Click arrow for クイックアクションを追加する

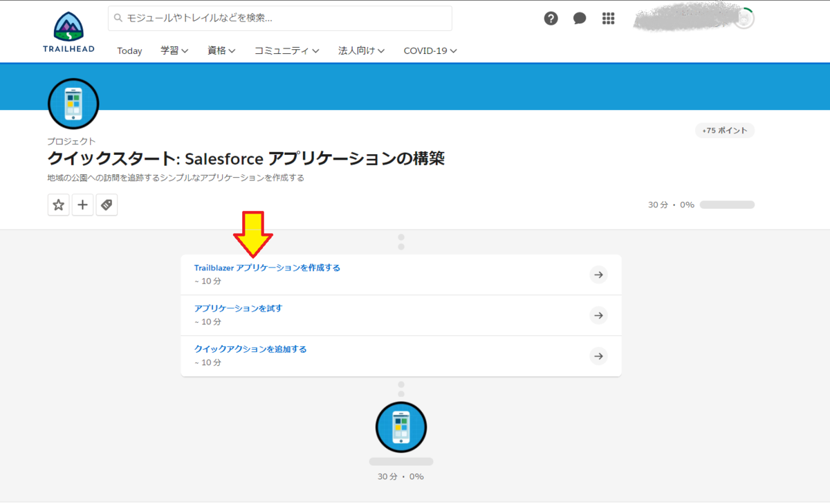(x=599, y=356)
